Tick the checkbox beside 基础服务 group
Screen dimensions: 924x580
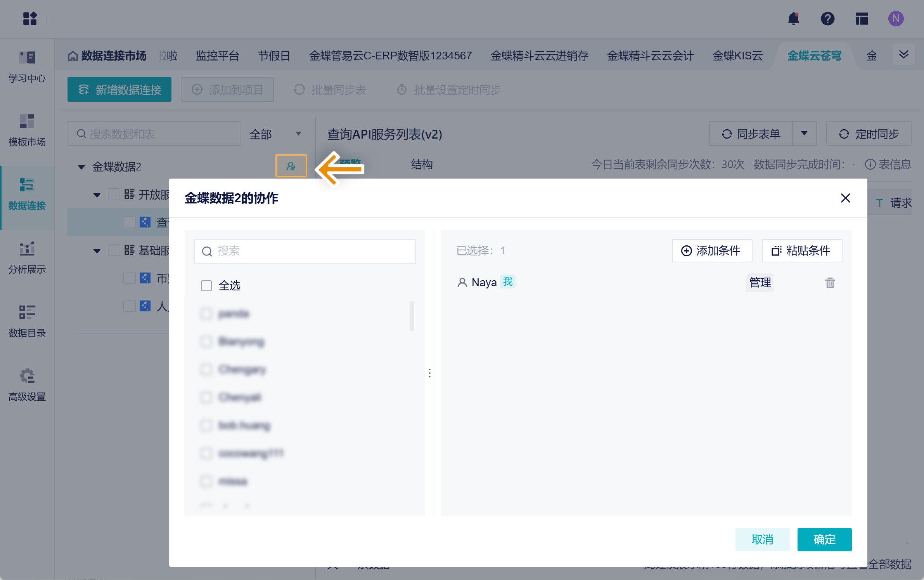pos(114,250)
